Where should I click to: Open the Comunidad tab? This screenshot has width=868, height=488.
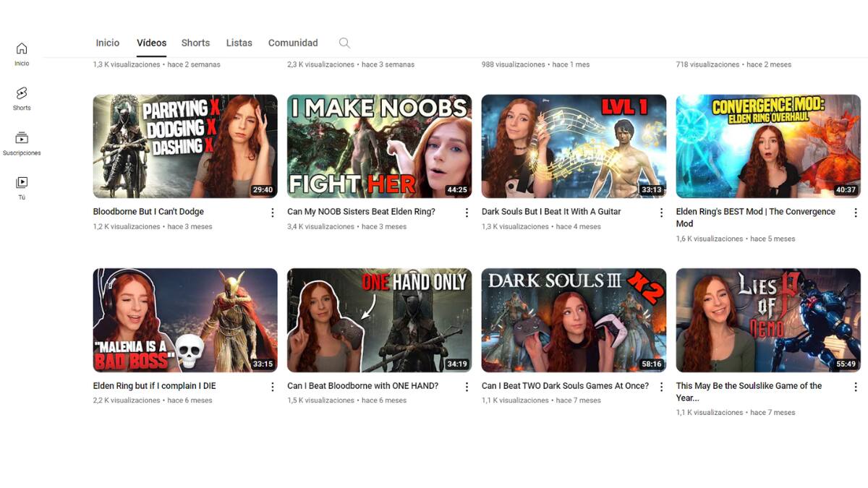click(x=293, y=43)
